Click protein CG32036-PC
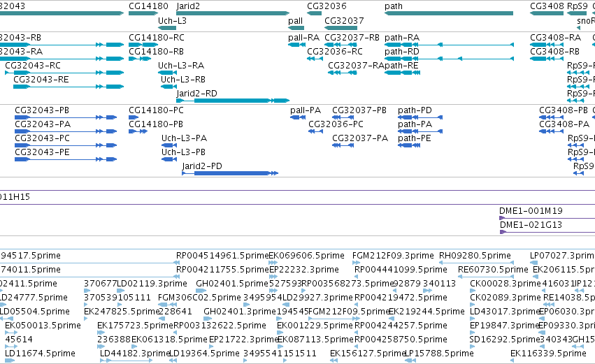 (x=316, y=131)
